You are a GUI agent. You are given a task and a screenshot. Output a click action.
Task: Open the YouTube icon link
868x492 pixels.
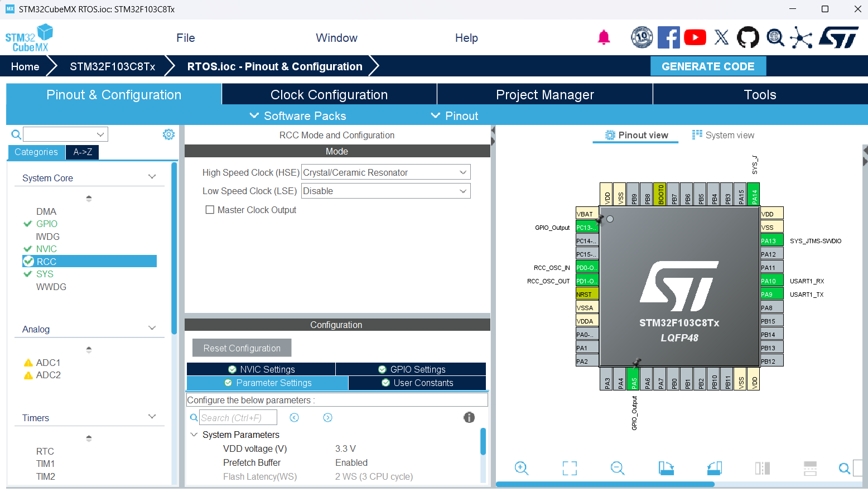(695, 37)
